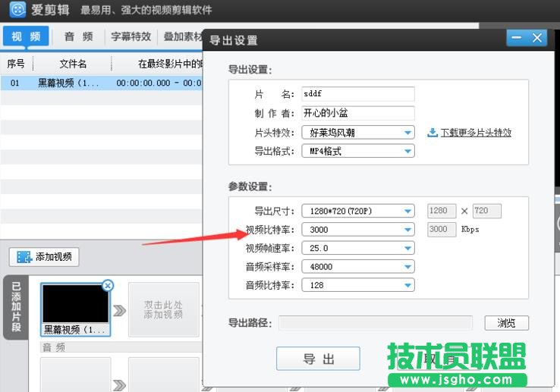Image resolution: width=560 pixels, height=392 pixels.
Task: Remove the 黑幕视频 clip via its X icon
Action: click(x=108, y=285)
